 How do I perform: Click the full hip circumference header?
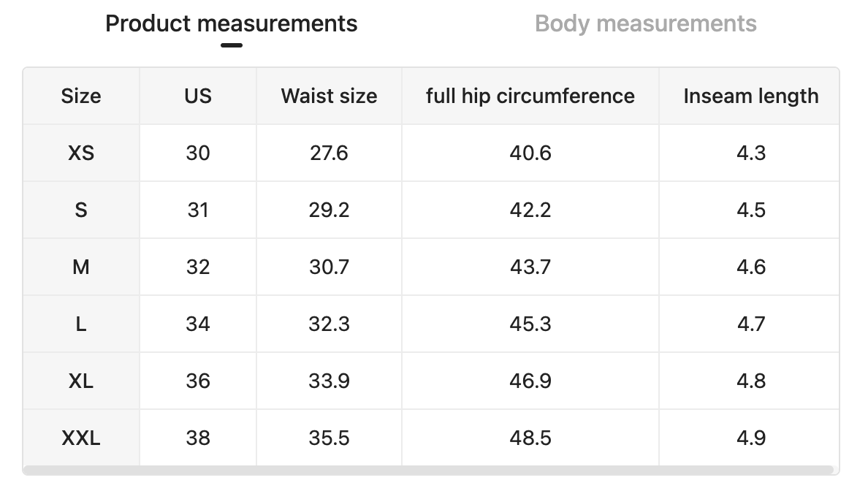pyautogui.click(x=530, y=96)
